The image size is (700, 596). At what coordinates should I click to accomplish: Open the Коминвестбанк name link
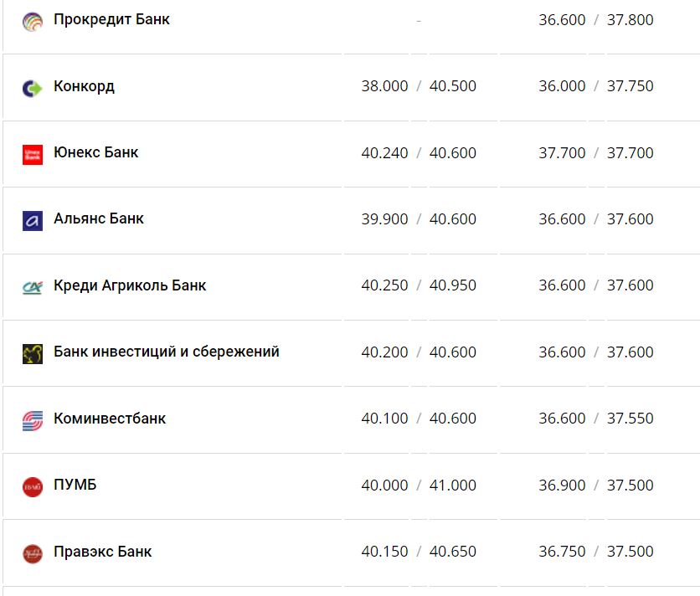[x=109, y=419]
